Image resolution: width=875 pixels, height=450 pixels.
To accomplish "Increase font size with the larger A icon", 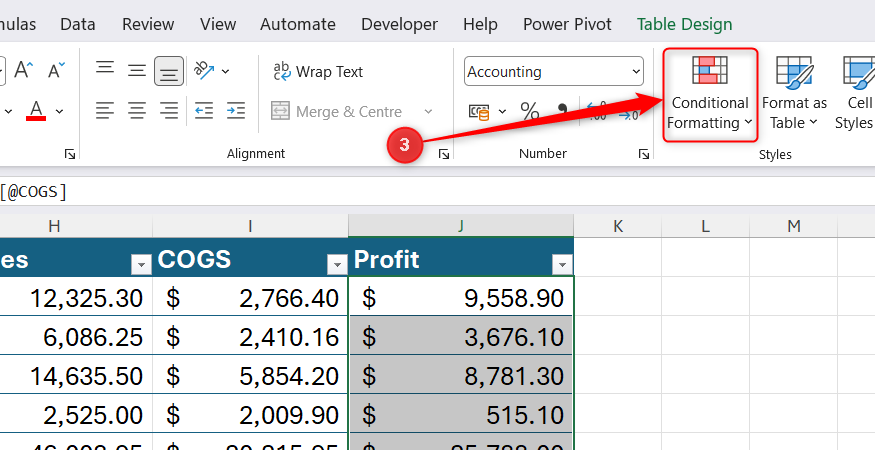I will 23,70.
